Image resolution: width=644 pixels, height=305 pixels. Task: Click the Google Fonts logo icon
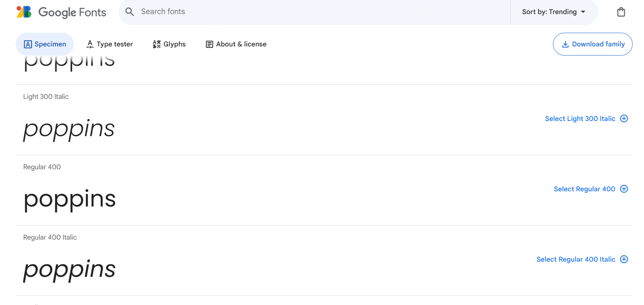pyautogui.click(x=24, y=12)
